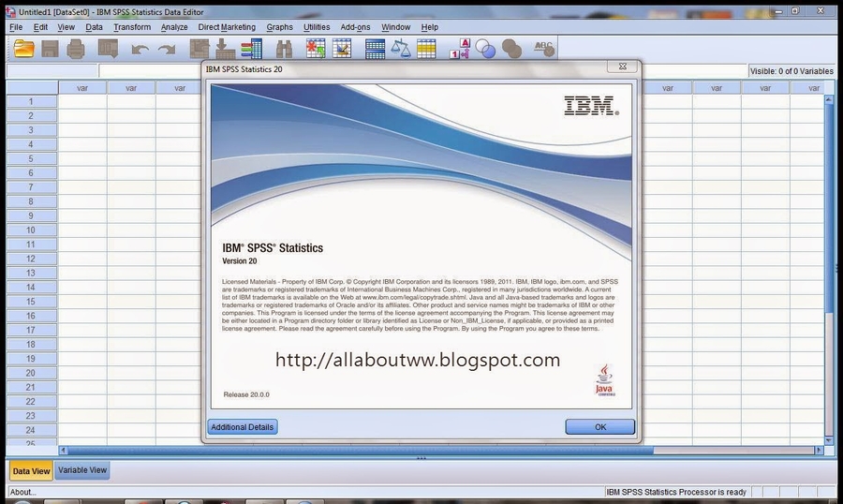Click the Spell Check ABC icon

pyautogui.click(x=544, y=47)
